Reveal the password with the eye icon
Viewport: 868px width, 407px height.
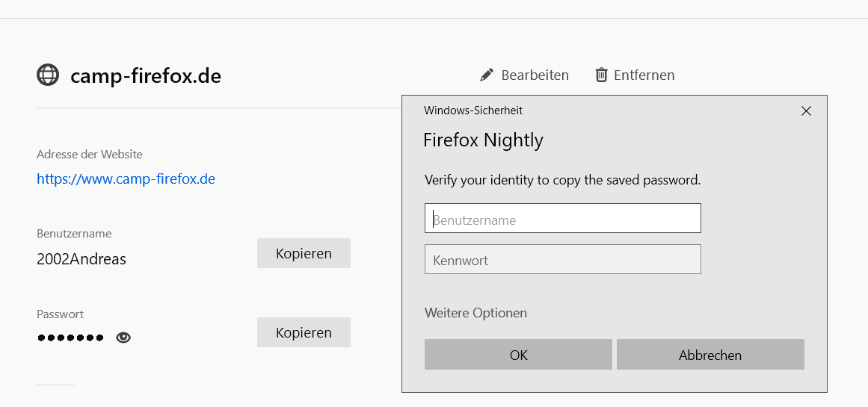123,338
